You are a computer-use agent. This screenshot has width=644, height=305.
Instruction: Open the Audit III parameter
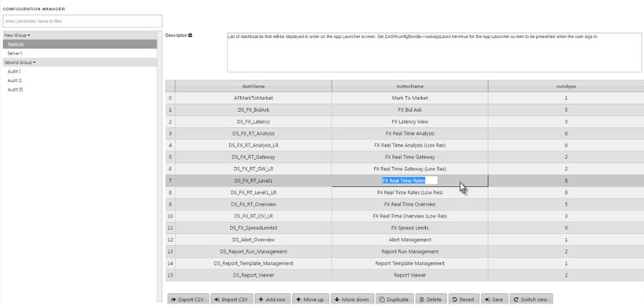tap(80, 90)
